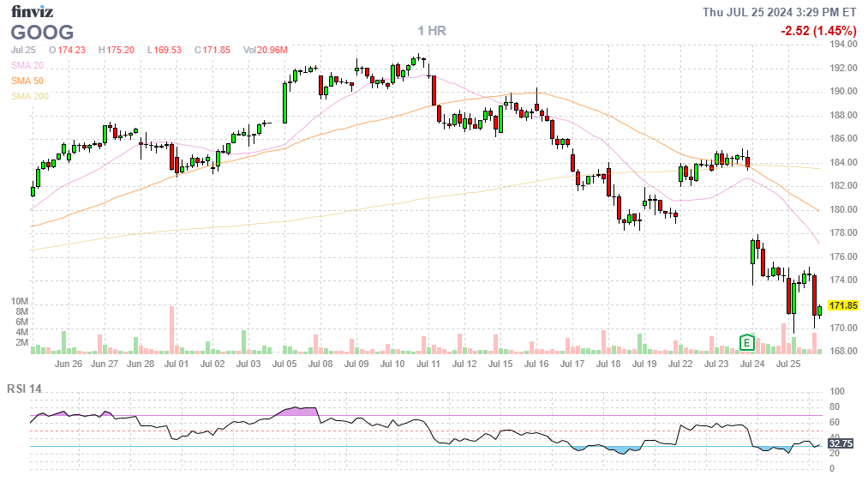Toggle the SMA 20 legend label
The width and height of the screenshot is (868, 482).
27,65
